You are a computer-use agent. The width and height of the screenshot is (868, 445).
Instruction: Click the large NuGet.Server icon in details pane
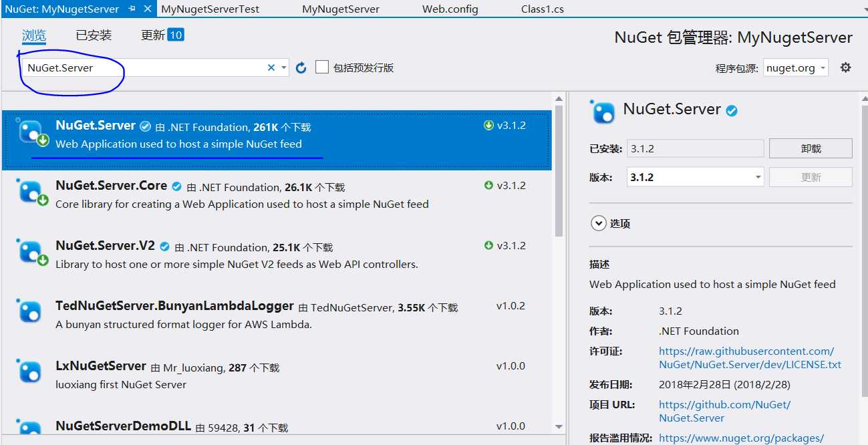[x=602, y=112]
